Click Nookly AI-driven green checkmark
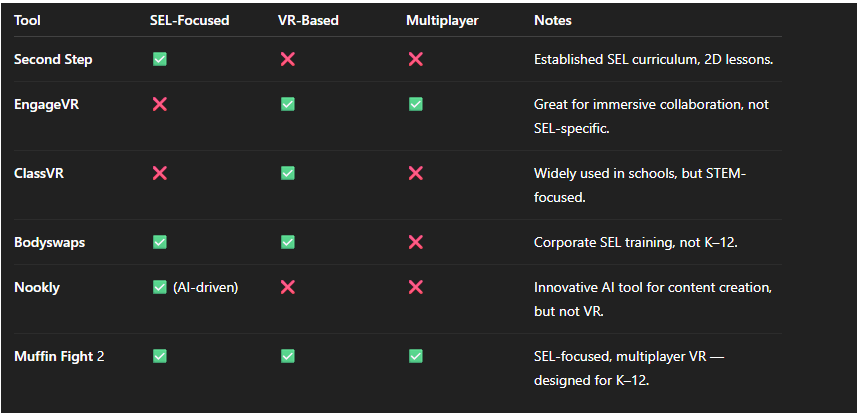Viewport: 861px width, 415px height. coord(159,287)
